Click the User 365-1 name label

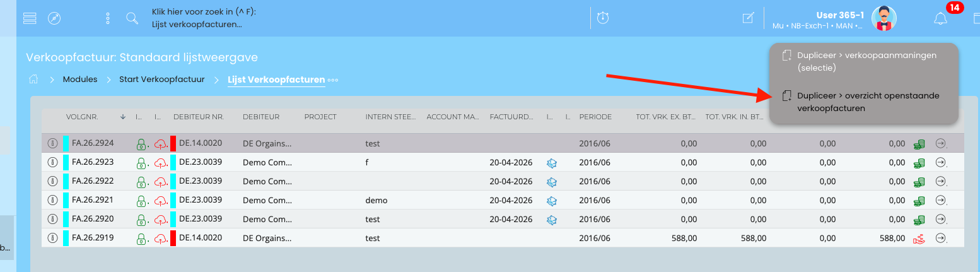click(x=840, y=14)
